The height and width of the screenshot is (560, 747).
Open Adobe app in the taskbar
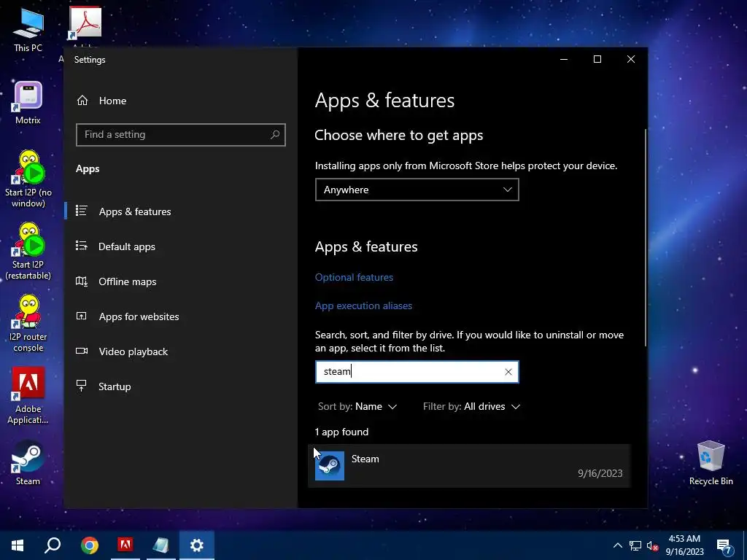125,545
